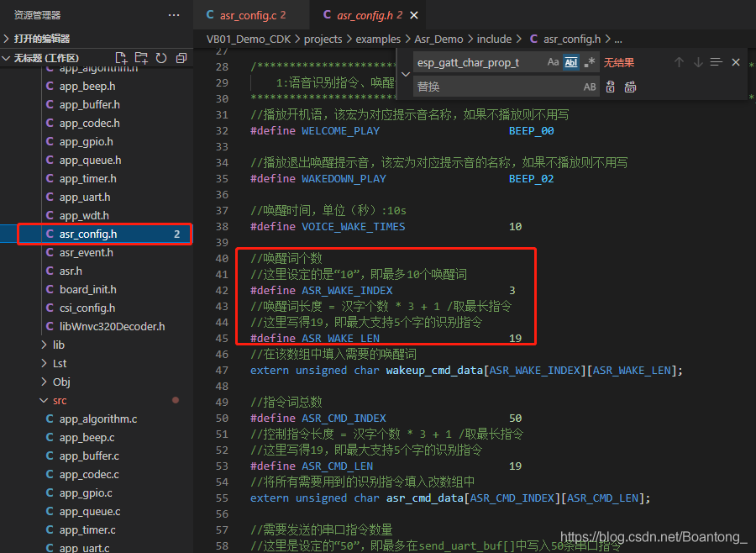
Task: Toggle preserve case in replace field
Action: [x=590, y=87]
